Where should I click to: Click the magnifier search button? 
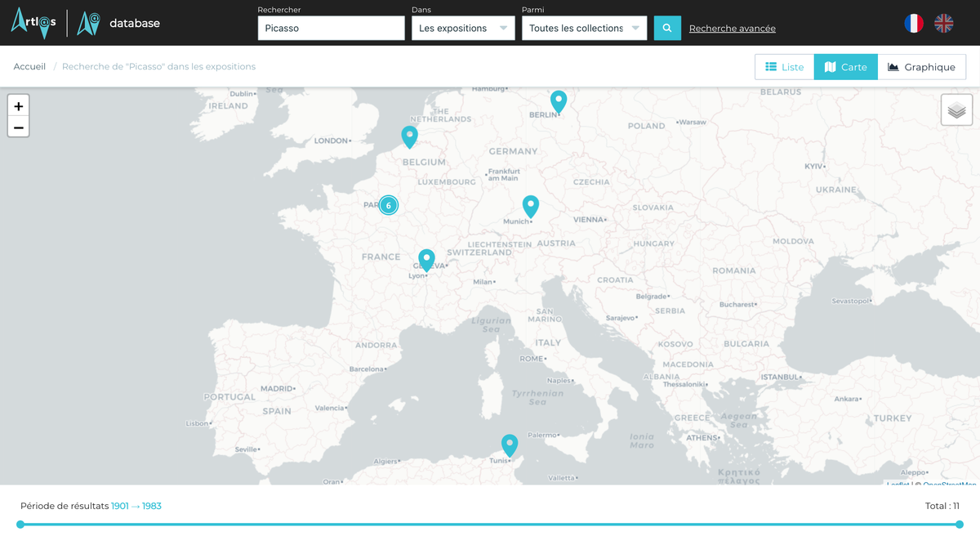pos(667,28)
